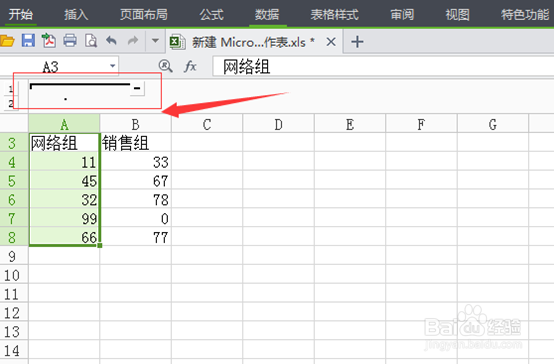Image resolution: width=554 pixels, height=364 pixels.
Task: Click the zoom magnifier by formula bar
Action: [165, 66]
